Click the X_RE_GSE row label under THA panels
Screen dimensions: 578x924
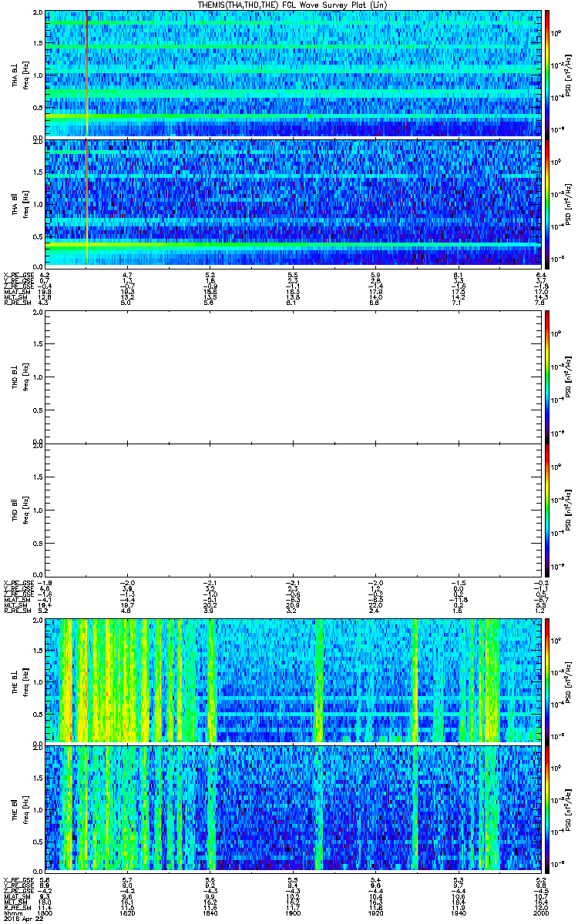18,274
